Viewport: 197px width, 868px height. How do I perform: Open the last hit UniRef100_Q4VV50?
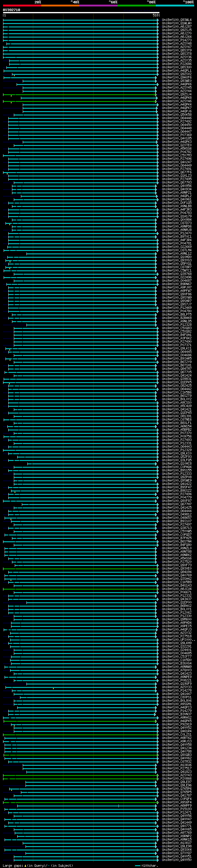point(176,860)
